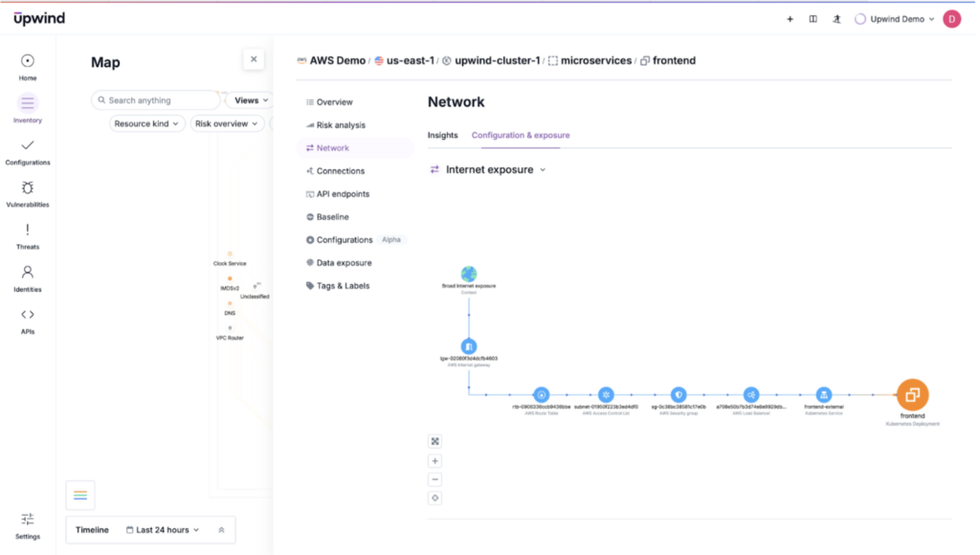
Task: Close the Map panel with X
Action: 254,59
